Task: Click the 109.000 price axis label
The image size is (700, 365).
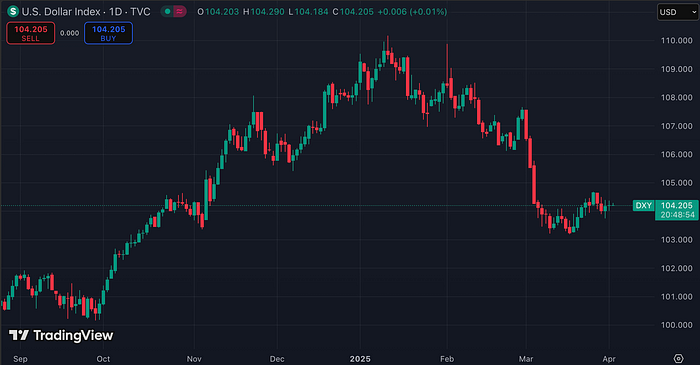Action: click(x=677, y=69)
